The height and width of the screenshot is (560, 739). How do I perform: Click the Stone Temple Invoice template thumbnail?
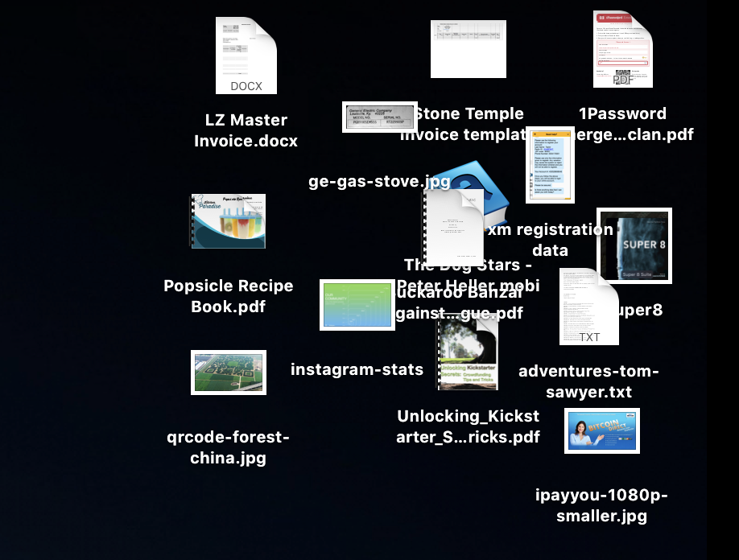coord(468,49)
